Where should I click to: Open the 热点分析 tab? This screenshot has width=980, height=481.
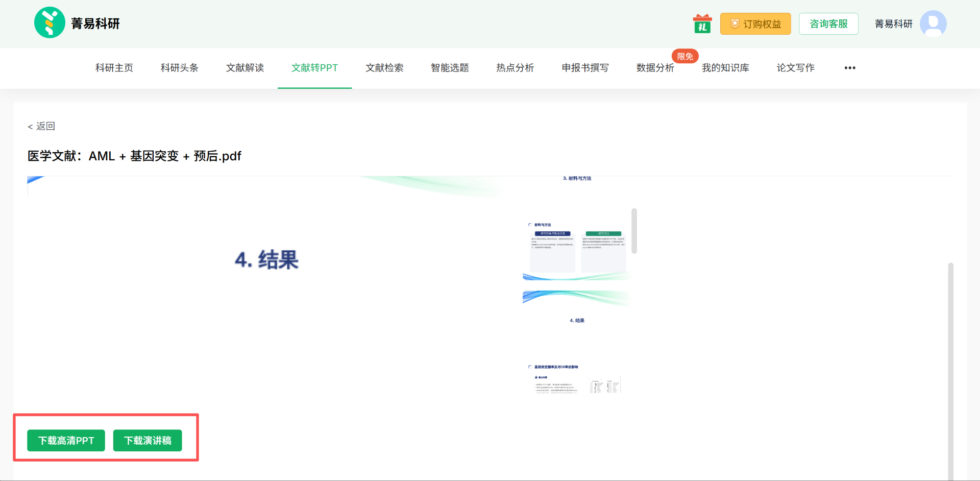click(x=515, y=68)
